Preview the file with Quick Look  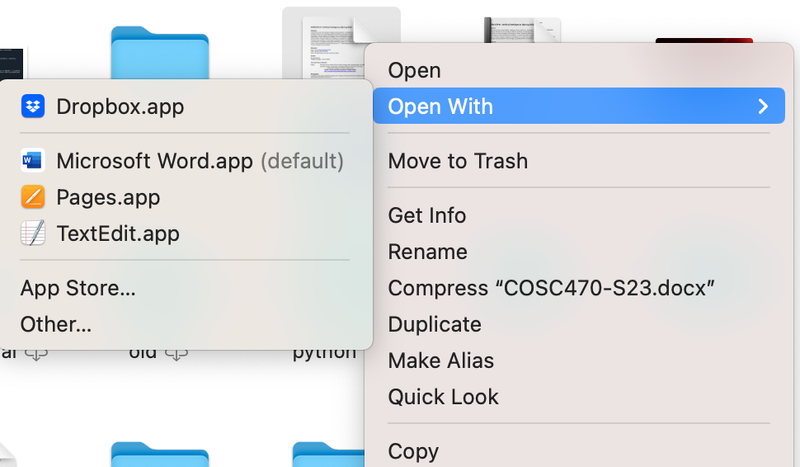click(443, 396)
